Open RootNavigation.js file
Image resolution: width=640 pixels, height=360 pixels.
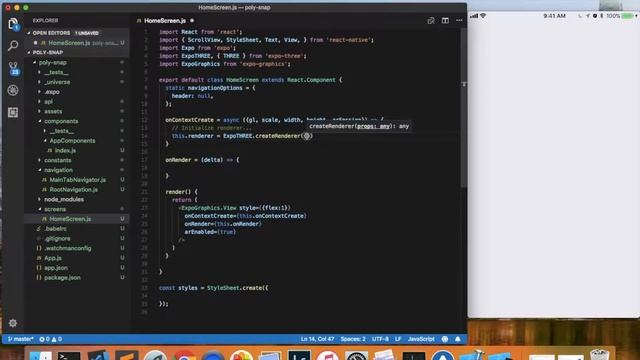coord(73,189)
